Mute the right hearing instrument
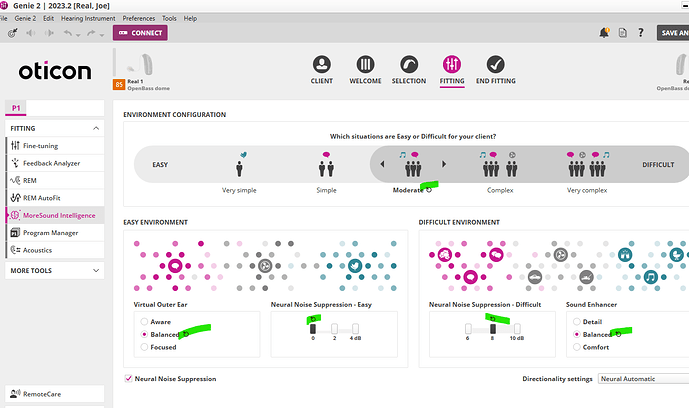This screenshot has width=689, height=408. tap(49, 33)
